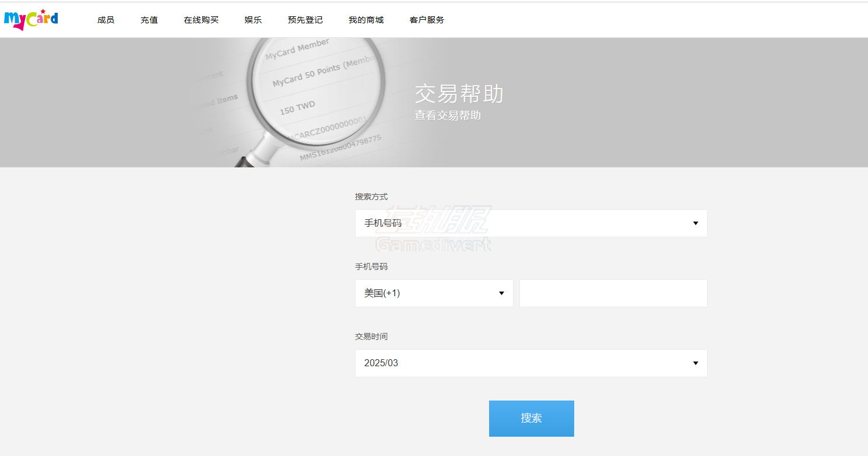
Task: Click the 手机号码 field label
Action: click(x=371, y=267)
